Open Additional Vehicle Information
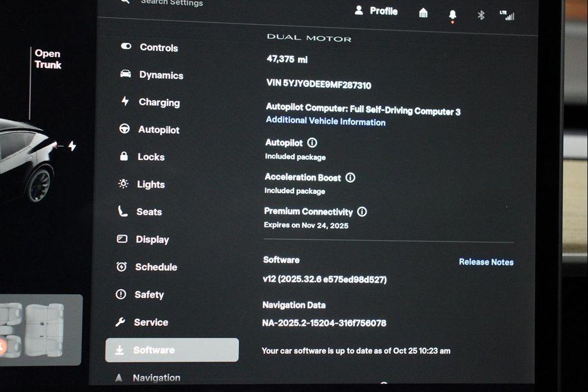Image resolution: width=588 pixels, height=392 pixels. [325, 122]
